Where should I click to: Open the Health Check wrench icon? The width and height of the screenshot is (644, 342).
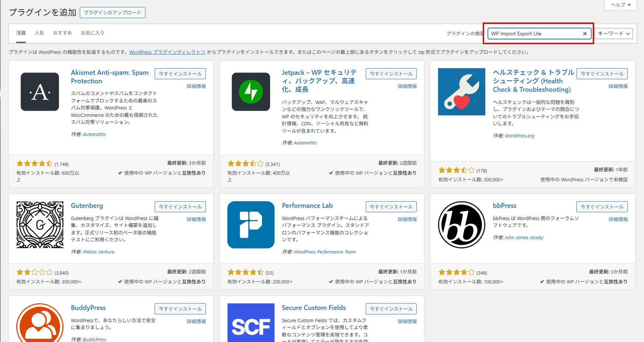(x=461, y=92)
